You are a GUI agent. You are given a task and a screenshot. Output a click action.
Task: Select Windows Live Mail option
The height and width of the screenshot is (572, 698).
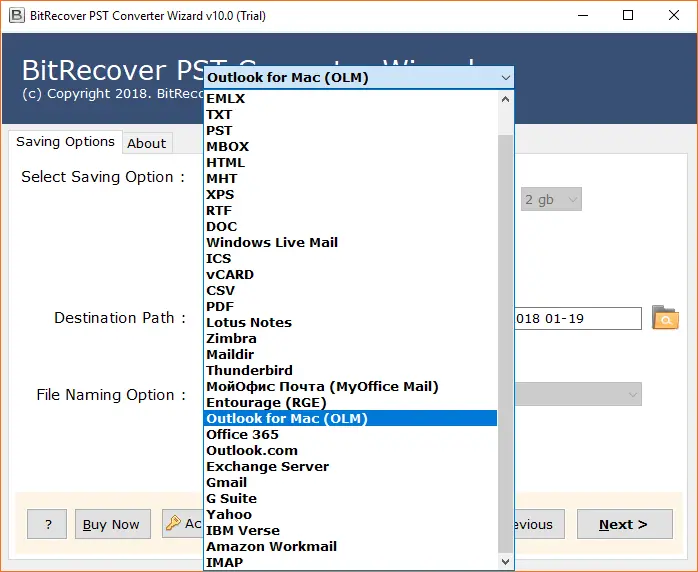350,243
